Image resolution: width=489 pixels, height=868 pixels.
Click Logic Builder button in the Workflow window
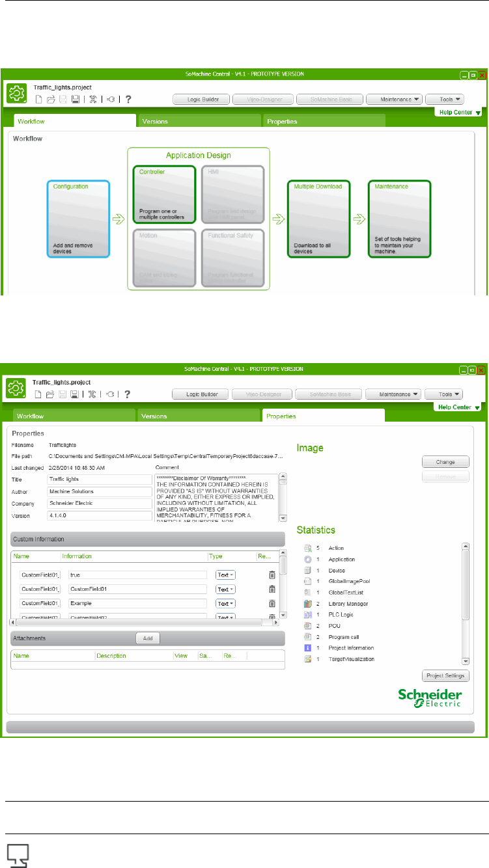click(201, 100)
